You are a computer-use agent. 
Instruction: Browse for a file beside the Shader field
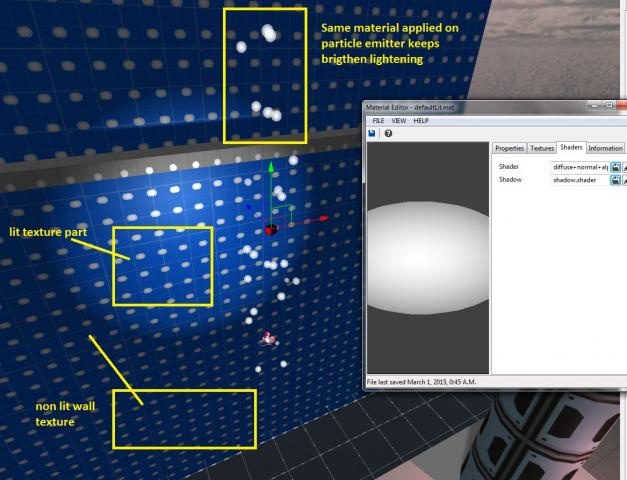(x=616, y=166)
